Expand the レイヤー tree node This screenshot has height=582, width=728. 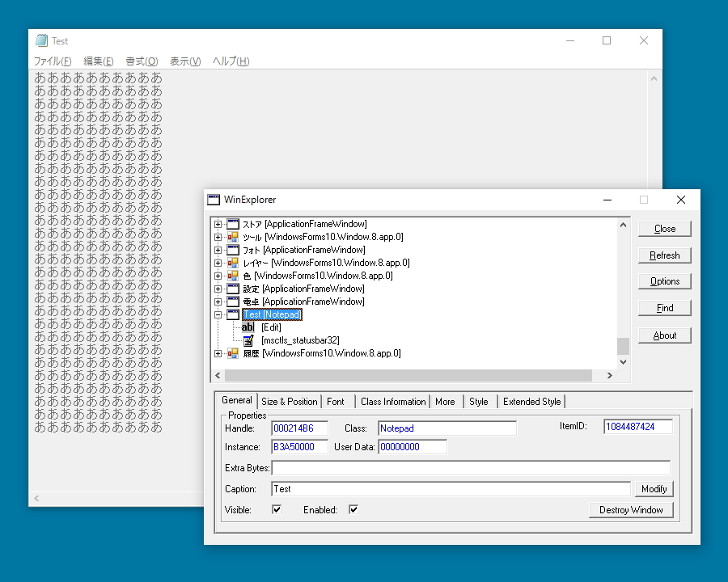[218, 264]
